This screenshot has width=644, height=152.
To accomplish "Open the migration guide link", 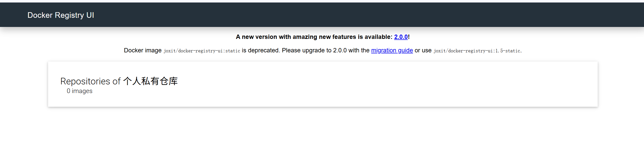I will click(x=392, y=50).
